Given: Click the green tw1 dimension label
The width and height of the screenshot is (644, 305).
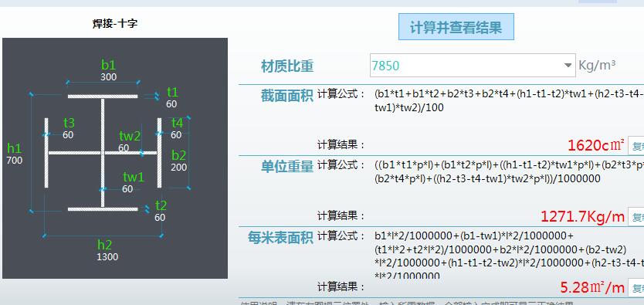Looking at the screenshot, I should tap(134, 177).
